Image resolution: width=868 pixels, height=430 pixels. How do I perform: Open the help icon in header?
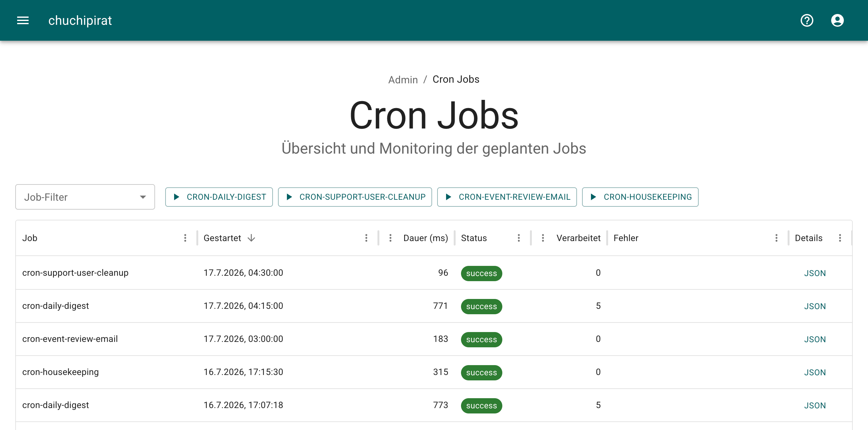807,21
